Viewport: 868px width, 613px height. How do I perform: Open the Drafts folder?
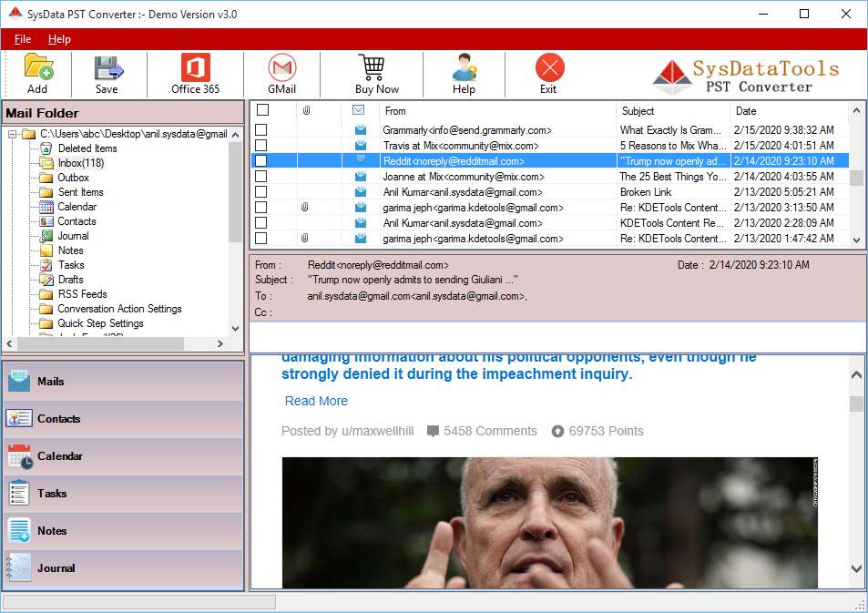[71, 280]
